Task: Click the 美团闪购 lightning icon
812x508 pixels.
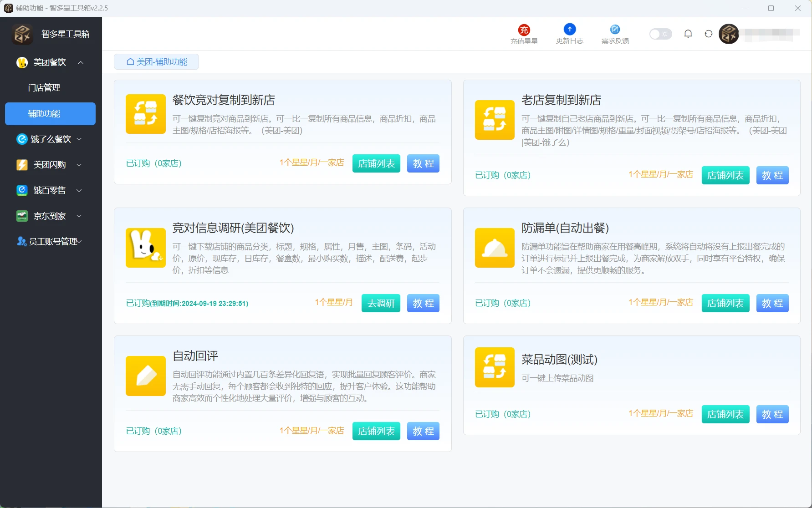Action: pos(22,165)
